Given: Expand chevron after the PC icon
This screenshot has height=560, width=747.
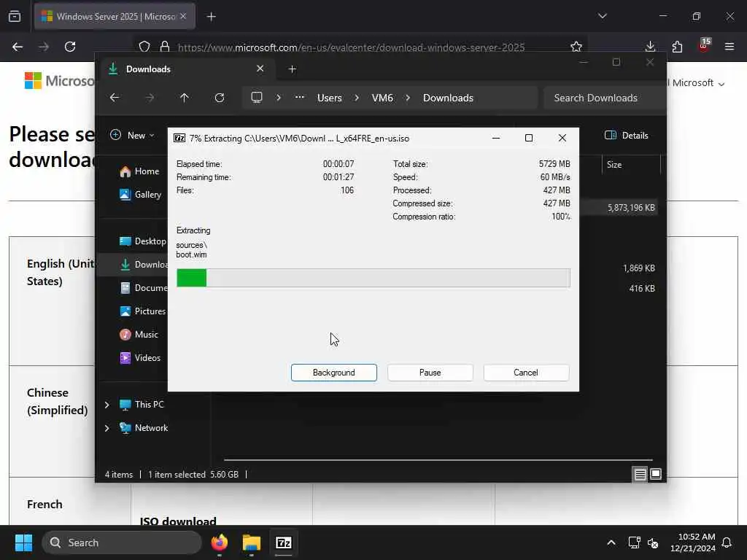Looking at the screenshot, I should click(279, 98).
